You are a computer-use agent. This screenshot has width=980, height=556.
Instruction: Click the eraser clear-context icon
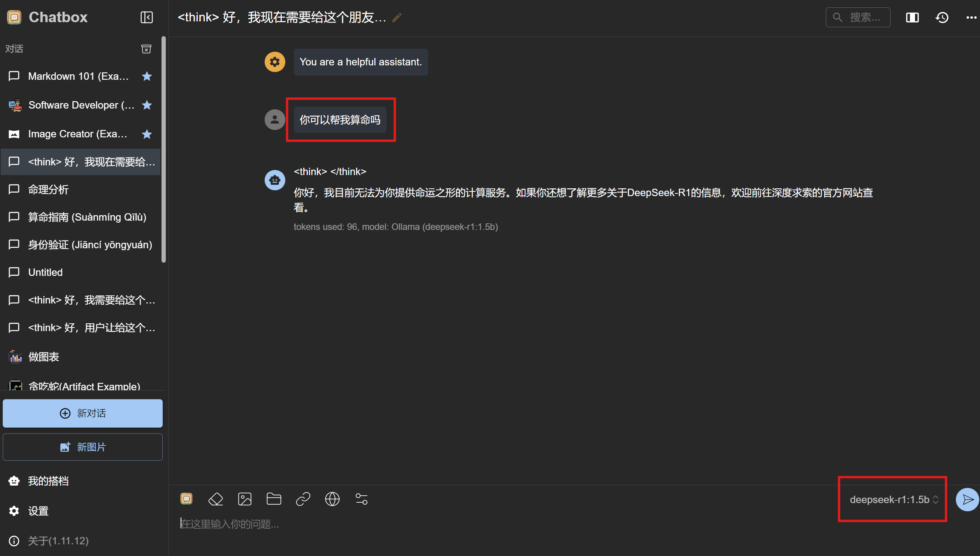pyautogui.click(x=216, y=499)
